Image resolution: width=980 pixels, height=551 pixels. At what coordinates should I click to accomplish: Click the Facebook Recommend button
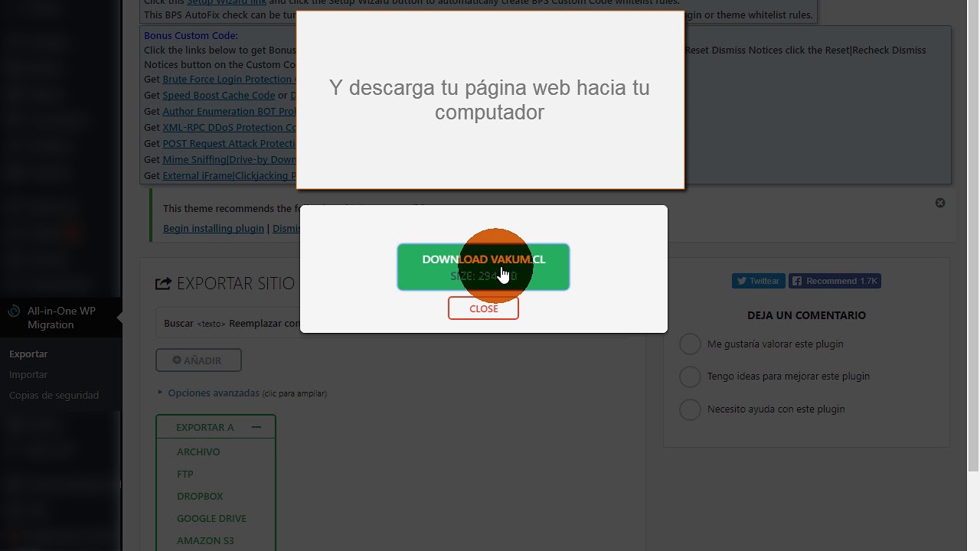(835, 281)
